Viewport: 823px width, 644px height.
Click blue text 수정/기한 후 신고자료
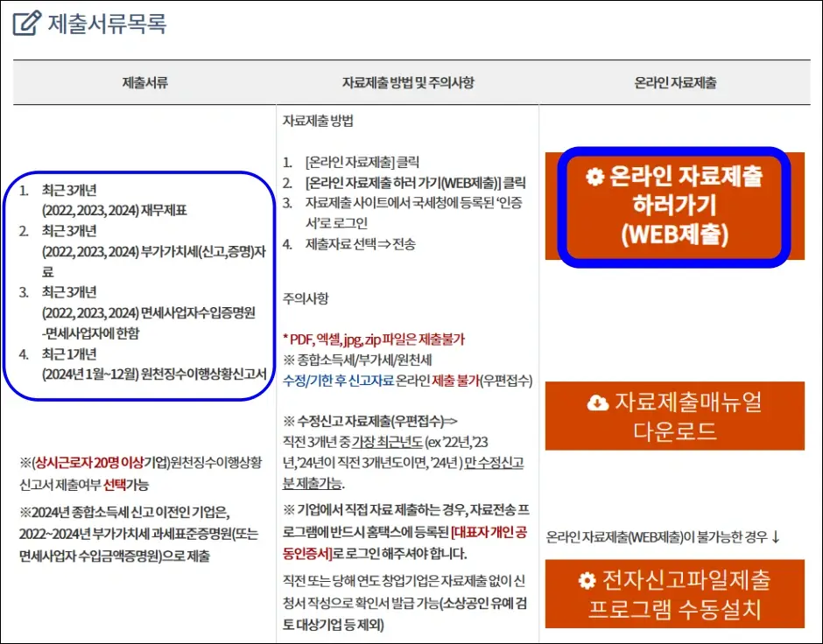click(338, 381)
